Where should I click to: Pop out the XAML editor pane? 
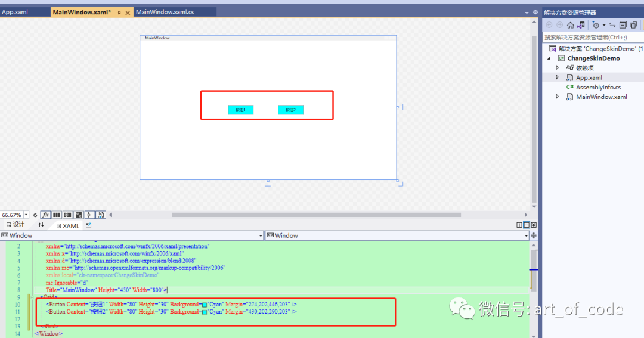tap(89, 225)
